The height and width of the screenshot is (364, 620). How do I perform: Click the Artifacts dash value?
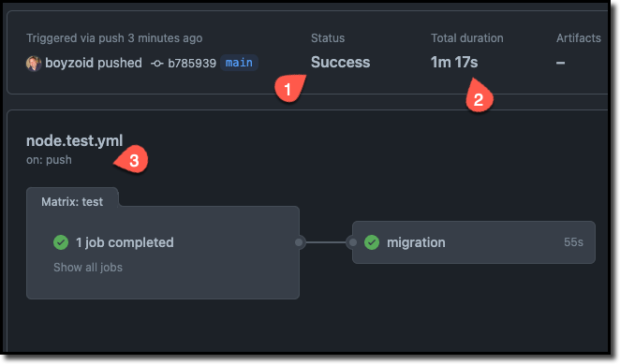(x=560, y=63)
